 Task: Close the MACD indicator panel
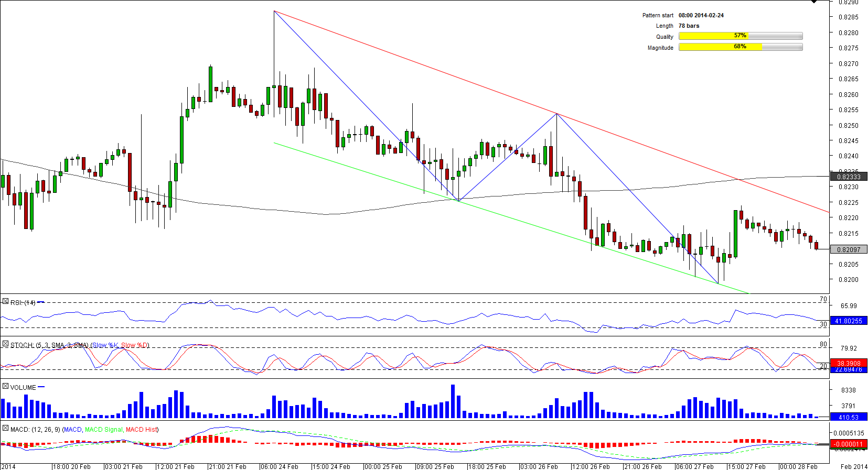click(5, 429)
